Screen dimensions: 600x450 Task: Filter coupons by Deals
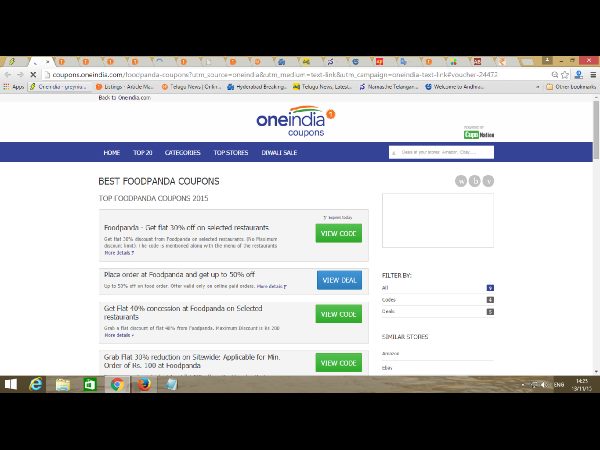(x=389, y=312)
